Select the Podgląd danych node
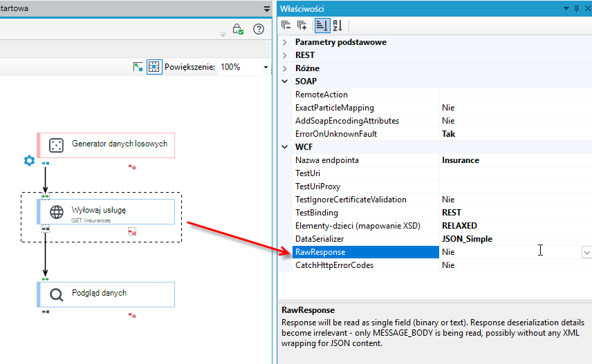The height and width of the screenshot is (364, 592). tap(106, 294)
